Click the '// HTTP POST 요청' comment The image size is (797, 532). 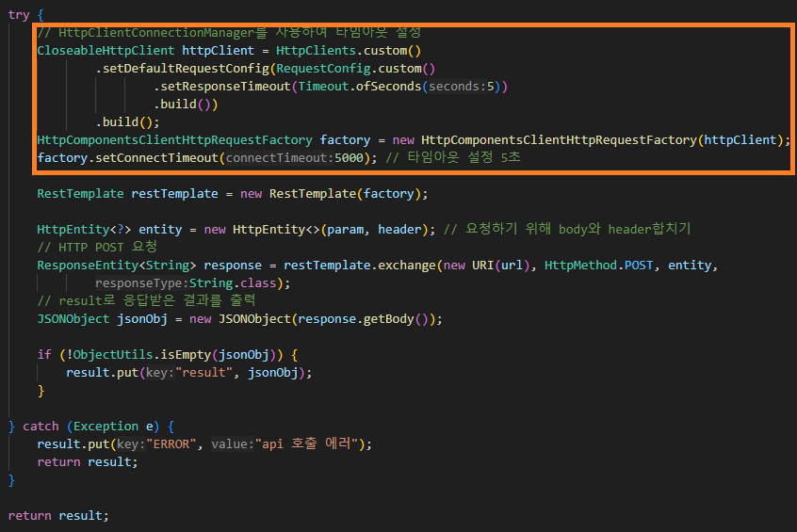click(97, 247)
